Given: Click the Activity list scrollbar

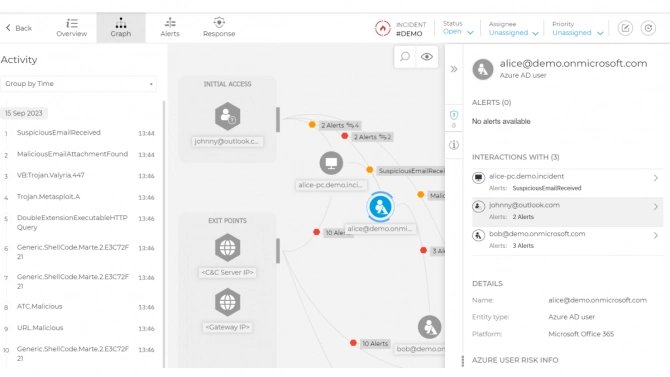Looking at the screenshot, I should pos(164,234).
